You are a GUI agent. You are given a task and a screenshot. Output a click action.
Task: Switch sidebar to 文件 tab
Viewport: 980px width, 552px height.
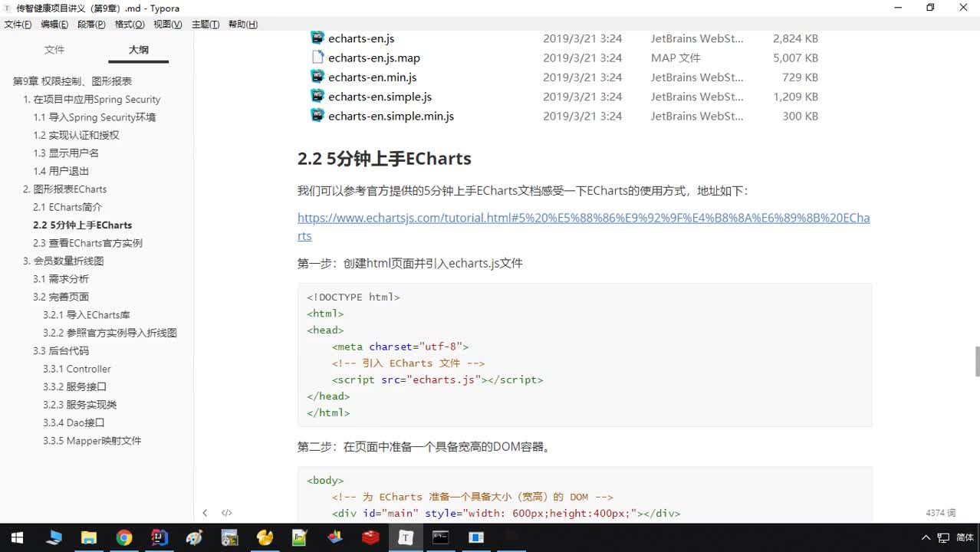pyautogui.click(x=54, y=50)
